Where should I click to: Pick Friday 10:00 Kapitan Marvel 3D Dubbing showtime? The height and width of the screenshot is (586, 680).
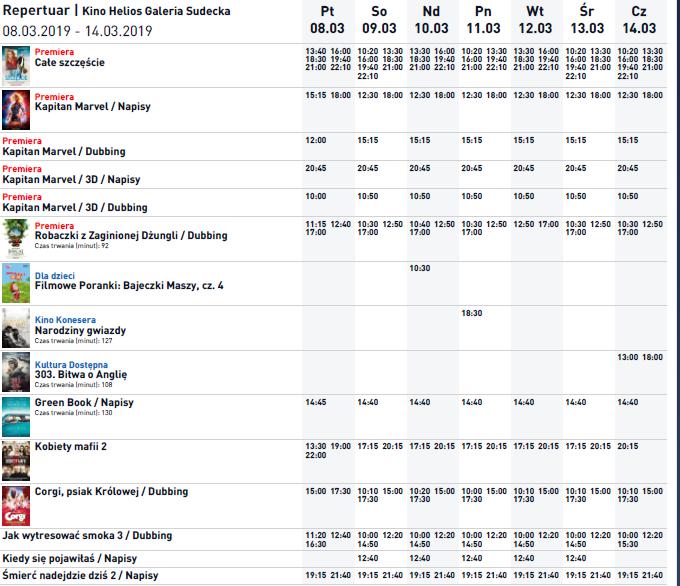pyautogui.click(x=316, y=196)
